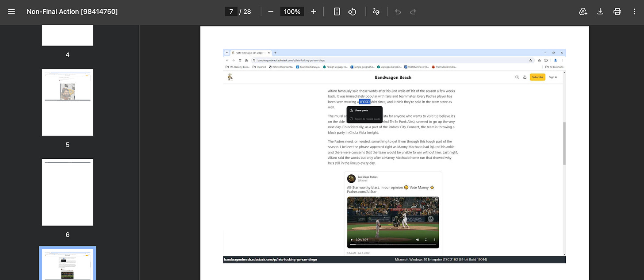Download the PDF file
Image resolution: width=644 pixels, height=280 pixels.
600,12
